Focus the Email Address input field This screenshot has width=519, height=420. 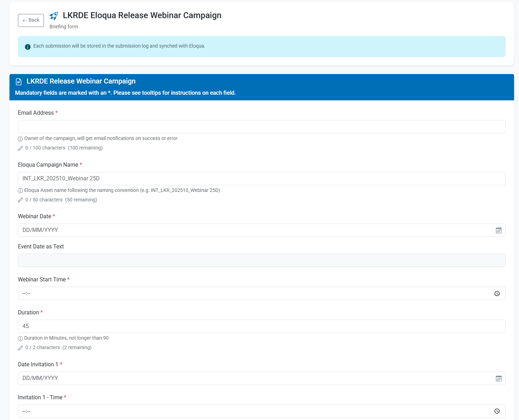tap(262, 127)
